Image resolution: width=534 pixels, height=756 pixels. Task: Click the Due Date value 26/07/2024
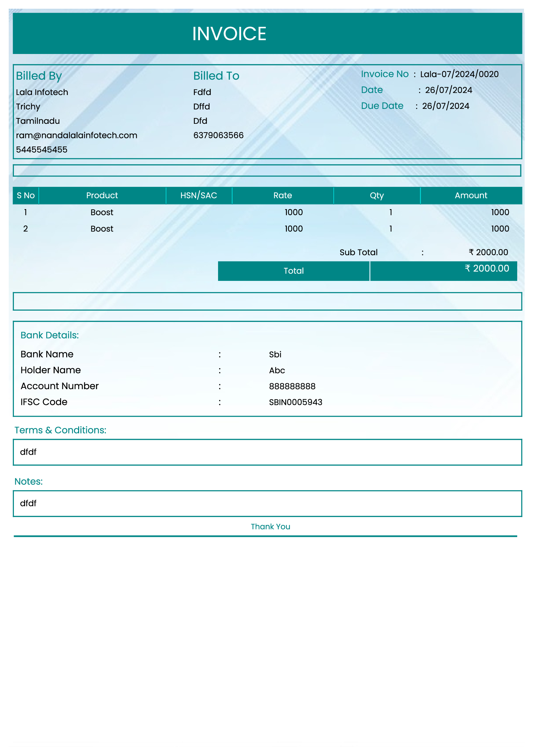(445, 106)
